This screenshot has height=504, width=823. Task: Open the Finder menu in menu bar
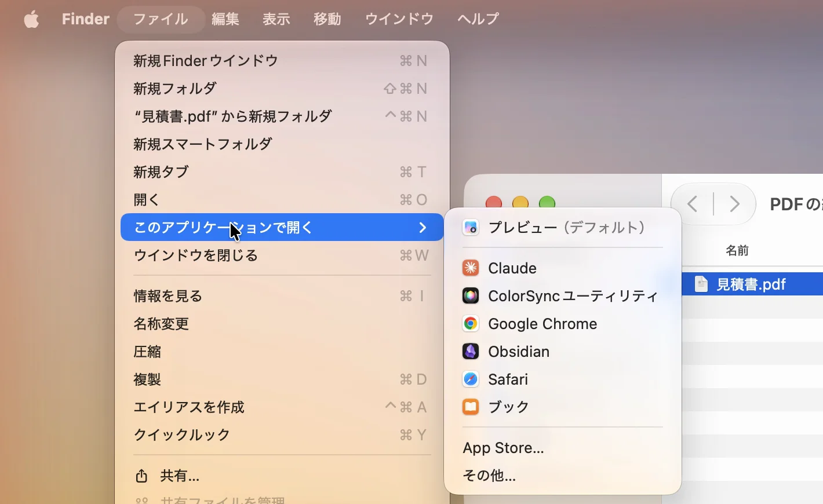pos(86,19)
